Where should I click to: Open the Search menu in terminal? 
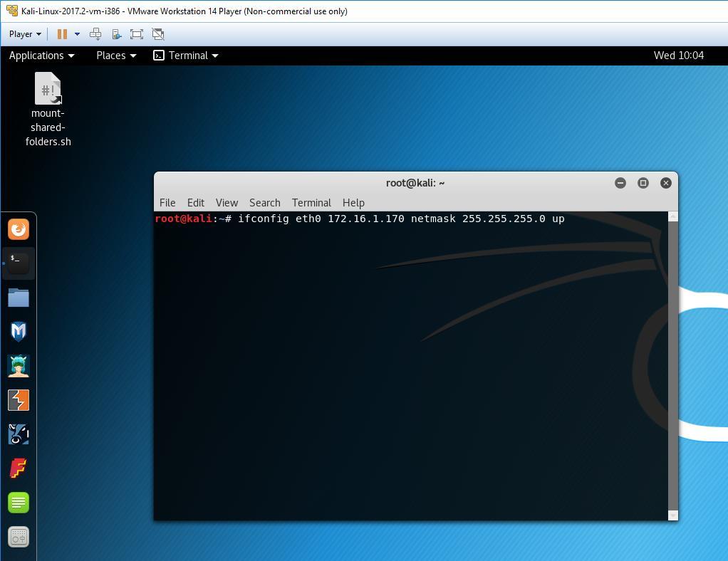click(x=265, y=203)
